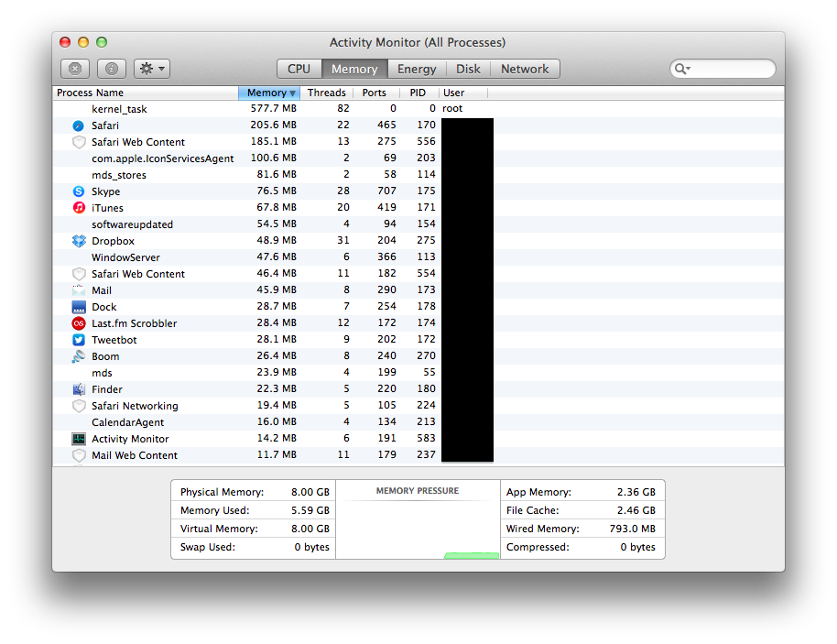837x644 pixels.
Task: Click in the search field
Action: (723, 69)
